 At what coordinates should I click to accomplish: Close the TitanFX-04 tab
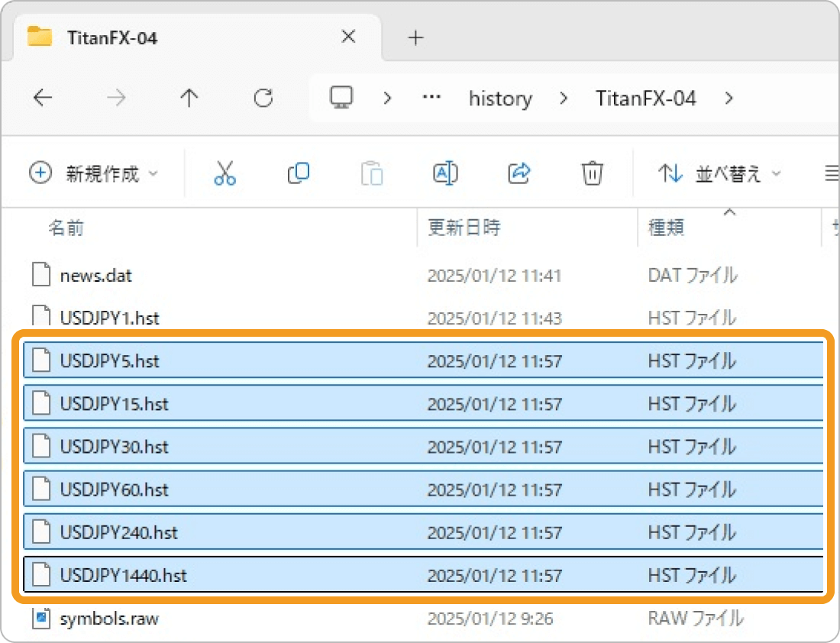pyautogui.click(x=348, y=37)
